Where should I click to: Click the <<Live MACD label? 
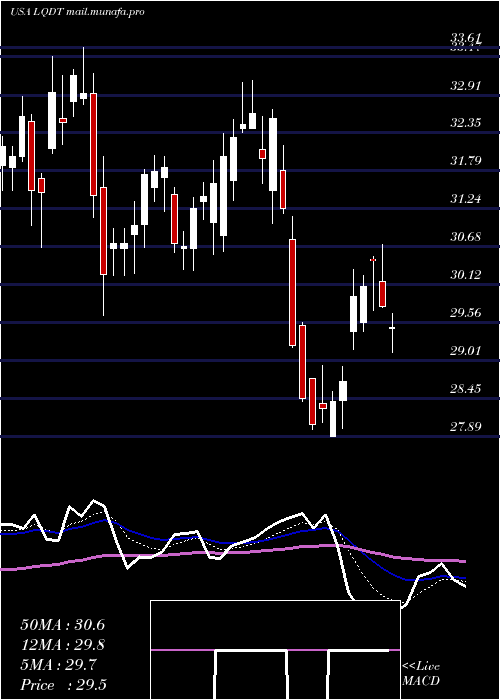click(x=421, y=674)
